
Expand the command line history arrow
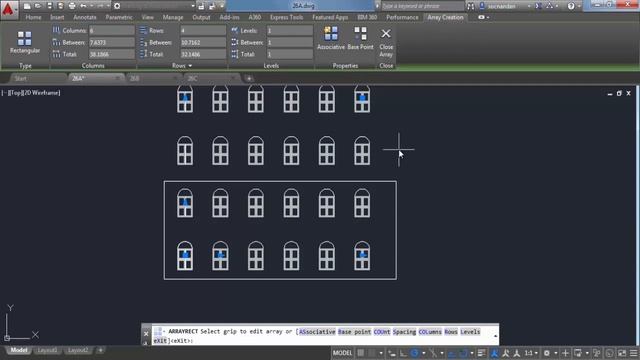click(495, 336)
